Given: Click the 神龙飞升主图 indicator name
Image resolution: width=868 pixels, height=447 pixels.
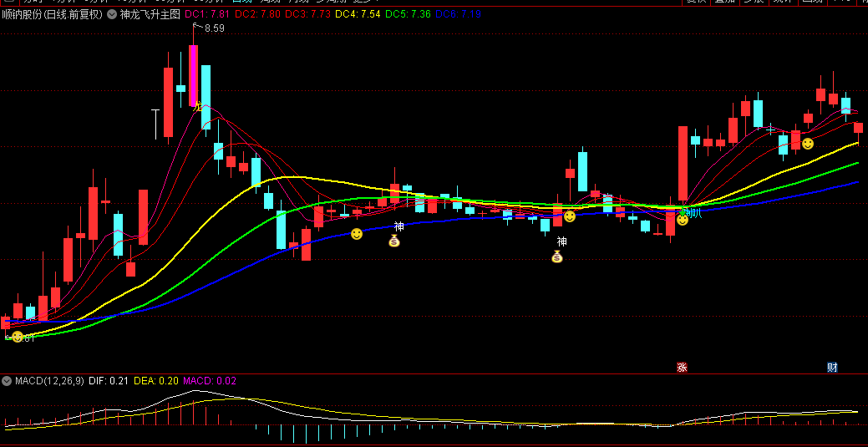Looking at the screenshot, I should (150, 14).
